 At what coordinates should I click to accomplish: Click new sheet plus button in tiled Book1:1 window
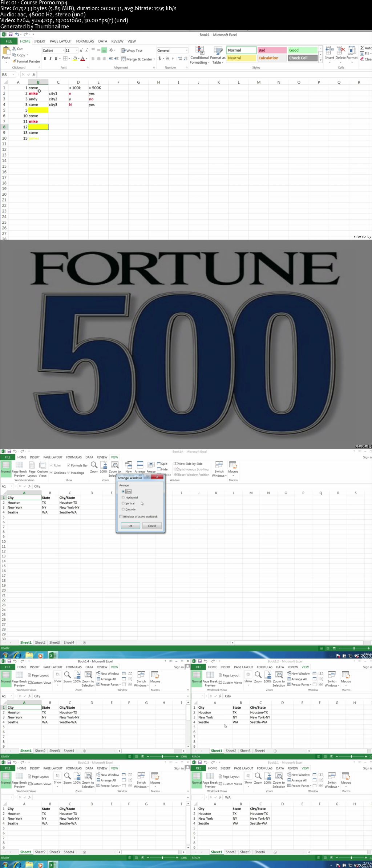275,852
